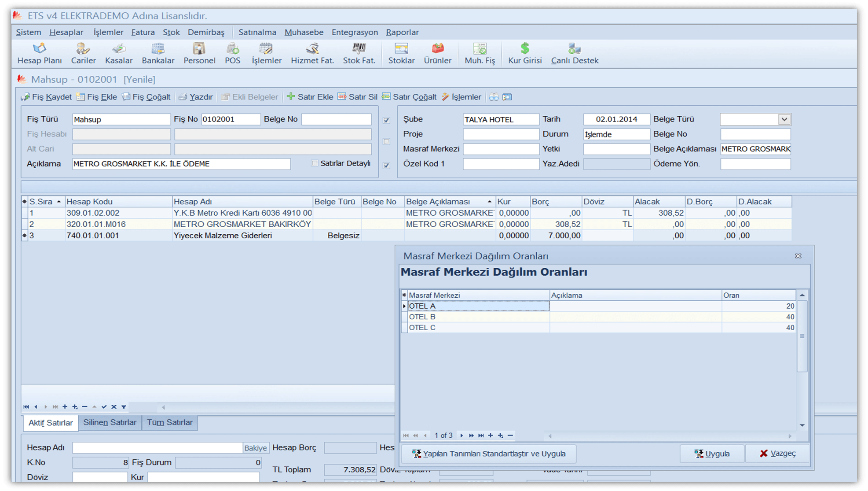Viewport: 868px width, 491px height.
Task: Open the Ürünler toolbar icon
Action: (437, 54)
